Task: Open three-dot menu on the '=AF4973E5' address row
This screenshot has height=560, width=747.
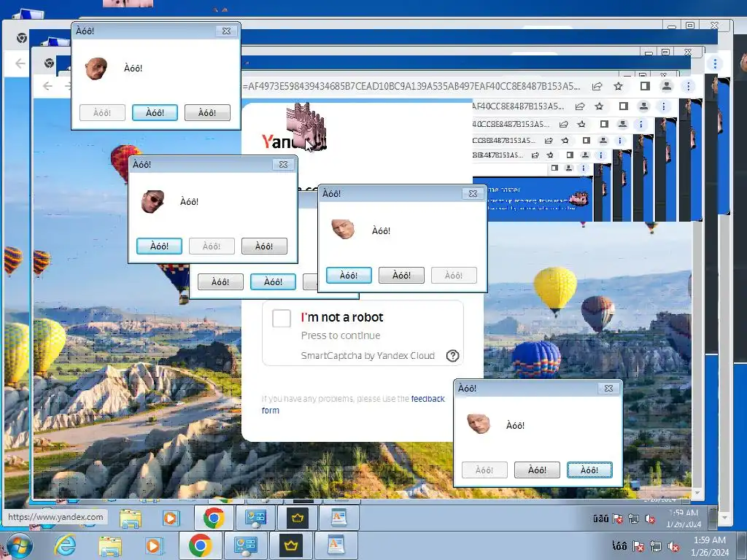Action: tap(688, 86)
